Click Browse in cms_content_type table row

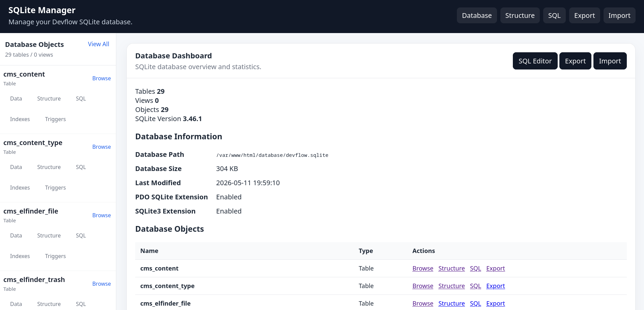pyautogui.click(x=423, y=286)
